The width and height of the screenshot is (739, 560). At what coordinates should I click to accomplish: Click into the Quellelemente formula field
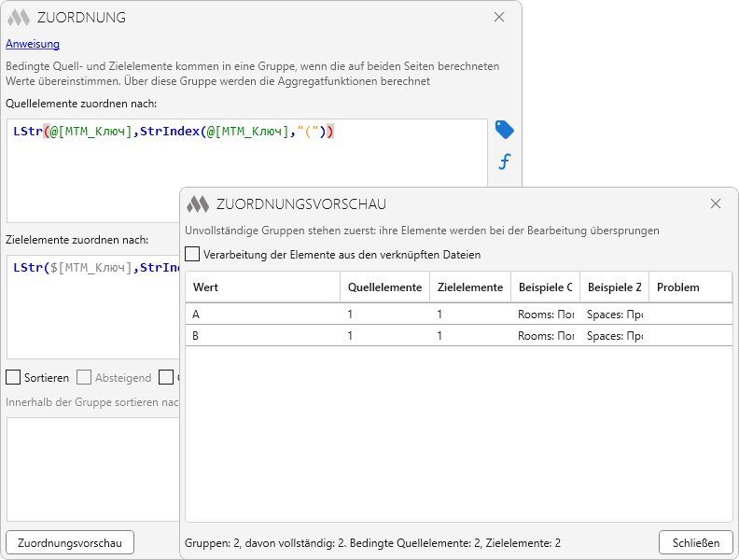(x=247, y=171)
